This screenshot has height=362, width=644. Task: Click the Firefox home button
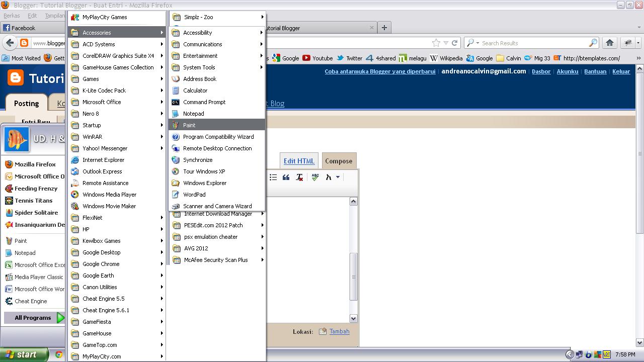pyautogui.click(x=609, y=43)
